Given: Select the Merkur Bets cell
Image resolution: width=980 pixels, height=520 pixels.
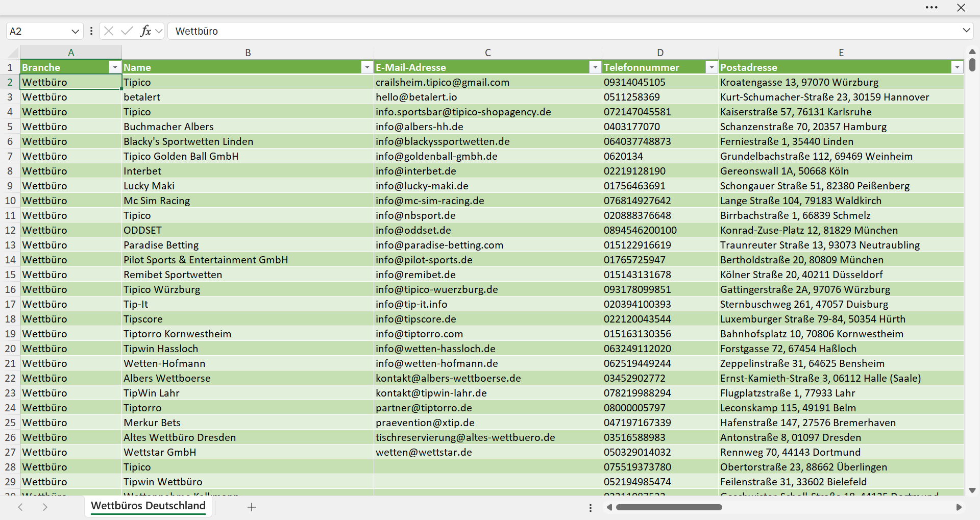Looking at the screenshot, I should 248,423.
